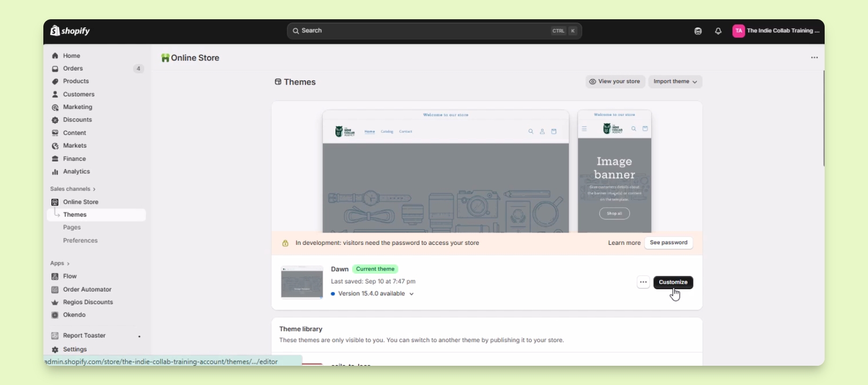868x385 pixels.
Task: Click the Customers person icon
Action: [x=55, y=94]
